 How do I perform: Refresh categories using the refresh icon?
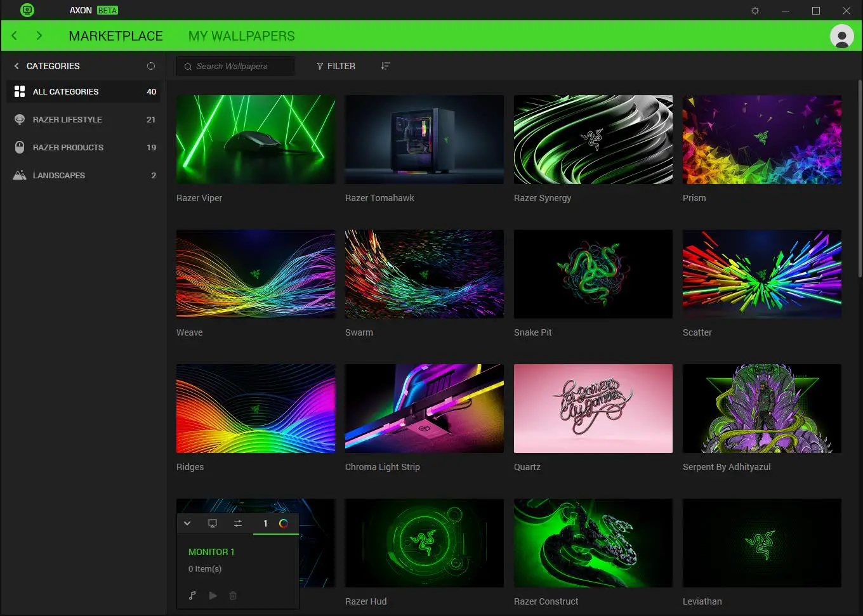click(x=151, y=66)
